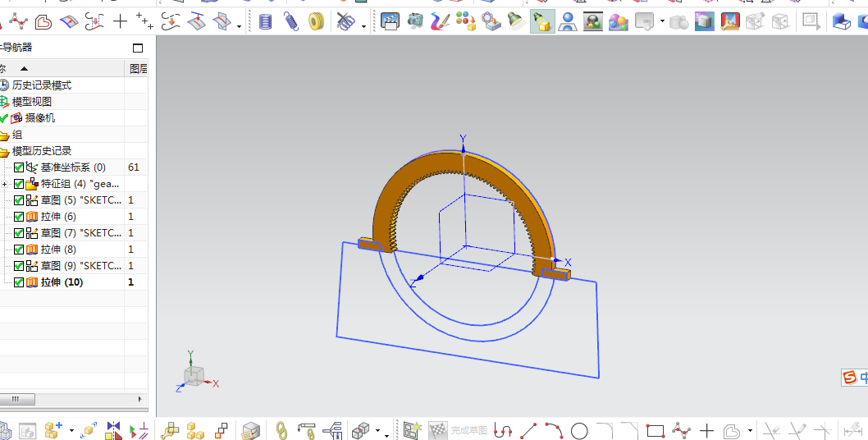The width and height of the screenshot is (868, 440).
Task: Click navigator horizontal scrollbar thumb
Action: 16,399
